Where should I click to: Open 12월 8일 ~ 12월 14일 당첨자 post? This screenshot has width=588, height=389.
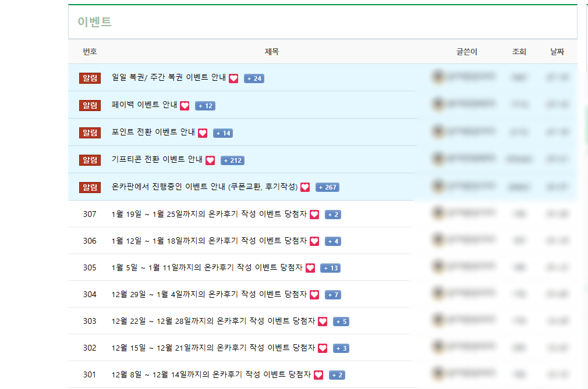[x=211, y=374]
